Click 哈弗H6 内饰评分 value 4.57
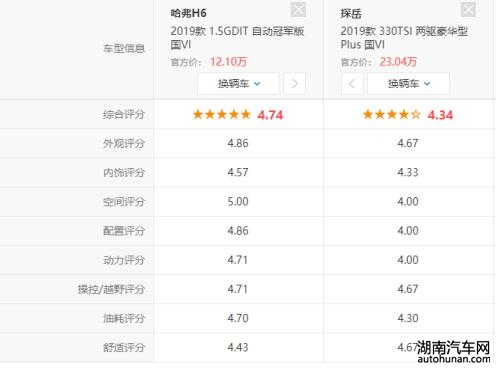The height and width of the screenshot is (368, 496). coord(238,172)
